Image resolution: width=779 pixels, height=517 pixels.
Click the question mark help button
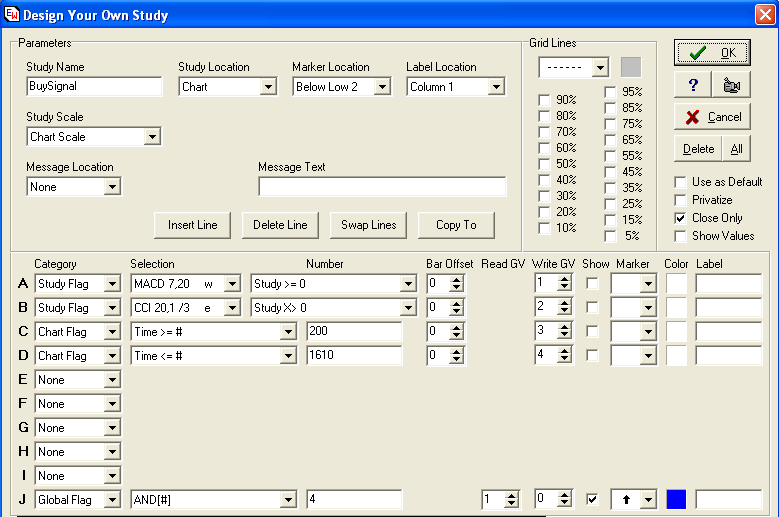tap(692, 85)
